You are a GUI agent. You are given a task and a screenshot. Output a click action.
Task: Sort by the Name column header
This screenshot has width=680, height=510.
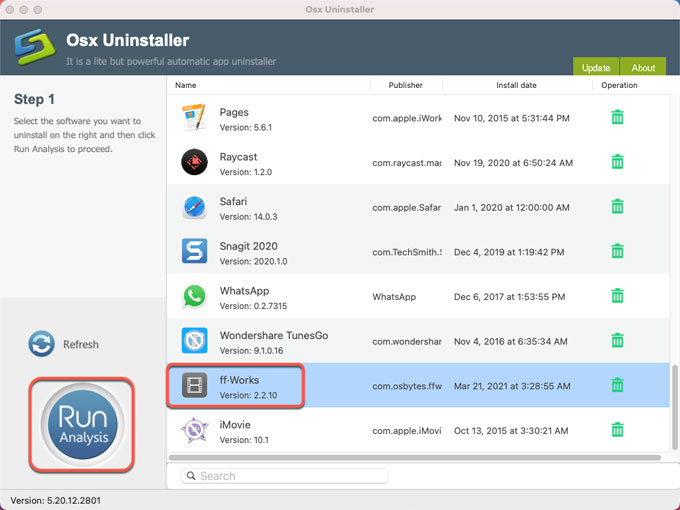(x=186, y=85)
